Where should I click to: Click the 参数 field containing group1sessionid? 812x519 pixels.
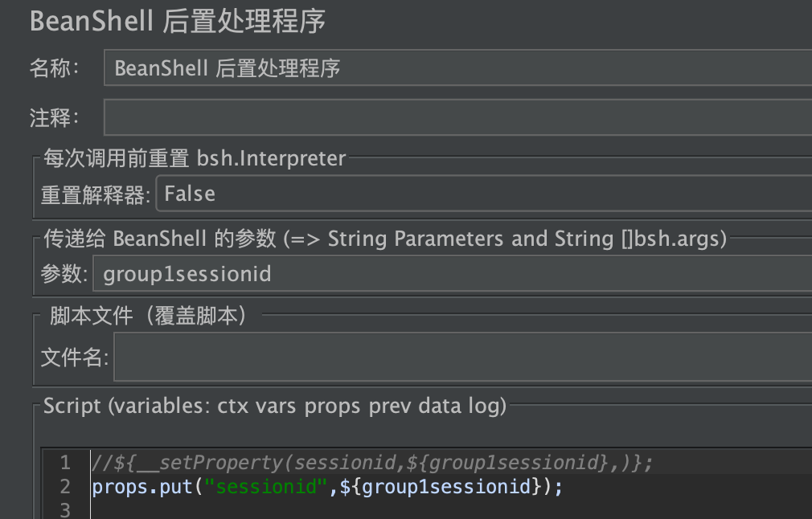(x=452, y=274)
